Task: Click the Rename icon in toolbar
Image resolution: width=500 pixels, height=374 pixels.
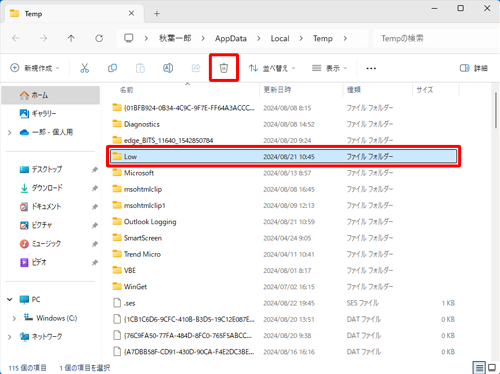Action: click(x=168, y=68)
